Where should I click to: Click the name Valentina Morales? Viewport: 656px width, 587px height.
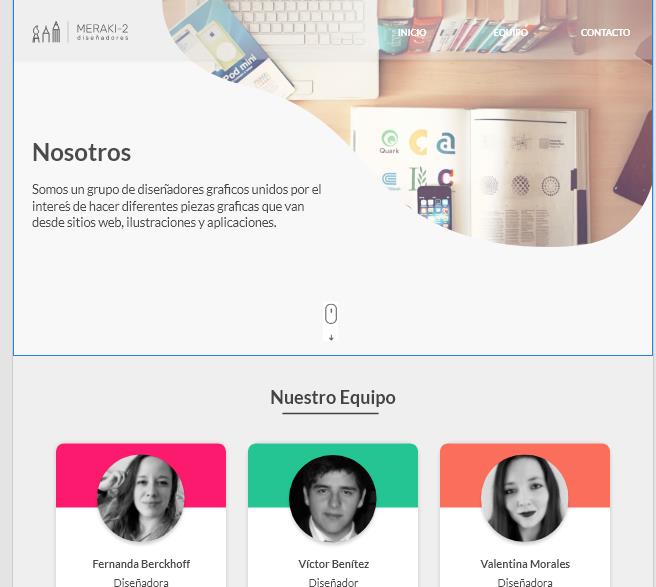[x=525, y=564]
